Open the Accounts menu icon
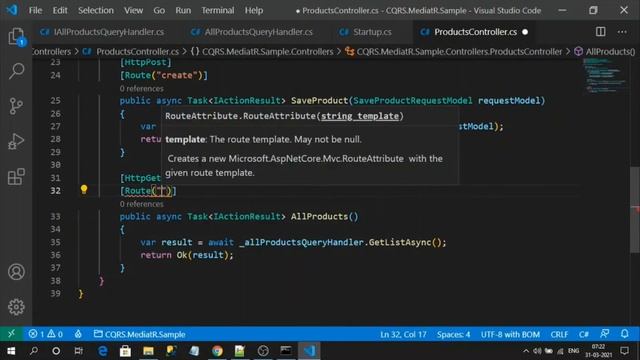This screenshot has height=360, width=640. (16, 272)
